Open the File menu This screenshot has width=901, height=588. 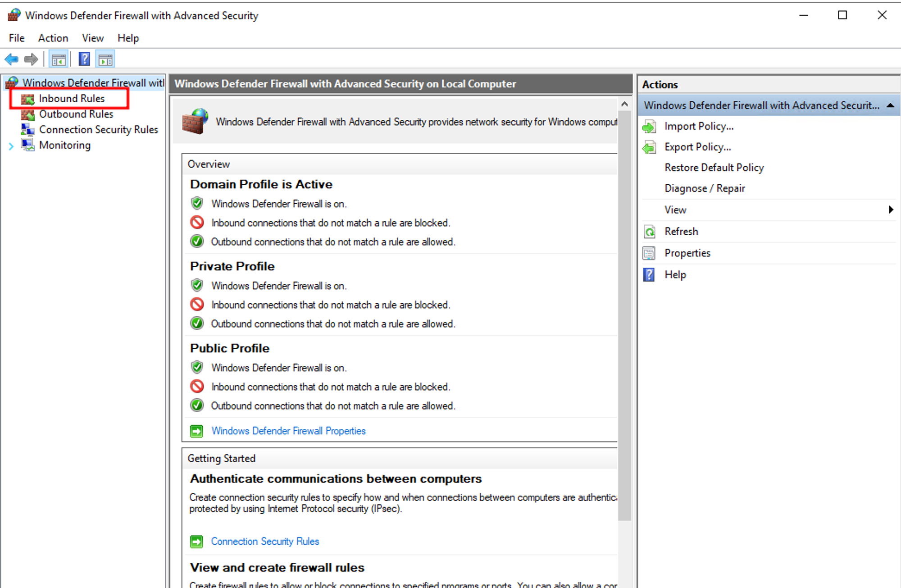point(17,38)
